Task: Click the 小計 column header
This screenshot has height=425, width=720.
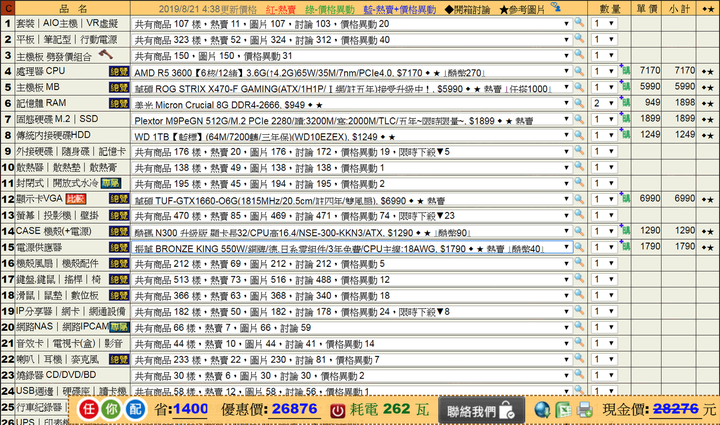Action: [679, 9]
